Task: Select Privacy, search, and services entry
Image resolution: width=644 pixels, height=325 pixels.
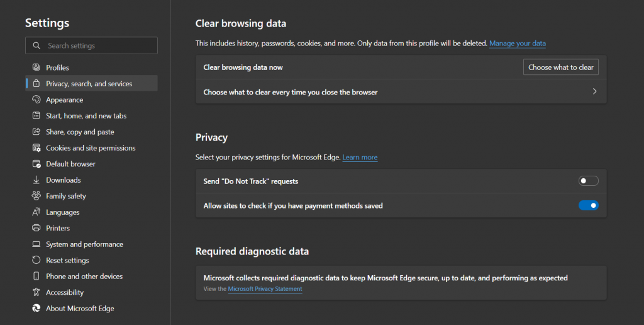Action: tap(91, 84)
